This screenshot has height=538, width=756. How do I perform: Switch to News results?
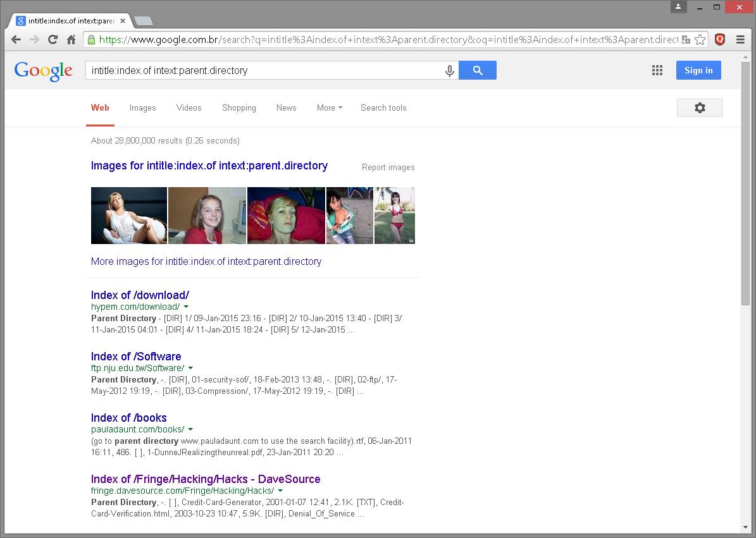tap(287, 108)
